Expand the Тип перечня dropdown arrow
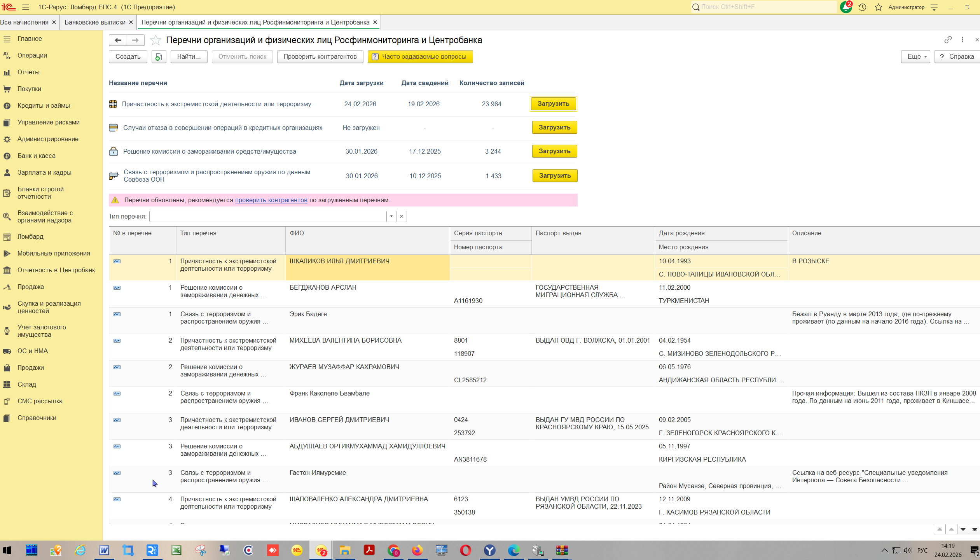Image resolution: width=980 pixels, height=560 pixels. pyautogui.click(x=391, y=216)
